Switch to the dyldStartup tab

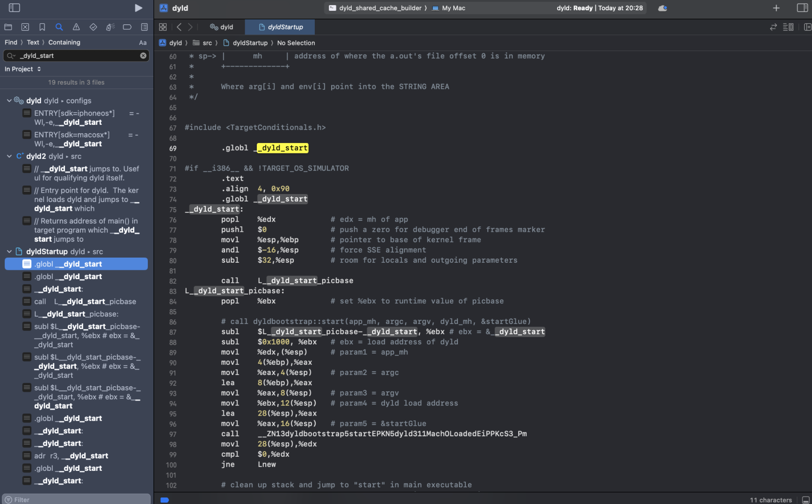pyautogui.click(x=280, y=27)
